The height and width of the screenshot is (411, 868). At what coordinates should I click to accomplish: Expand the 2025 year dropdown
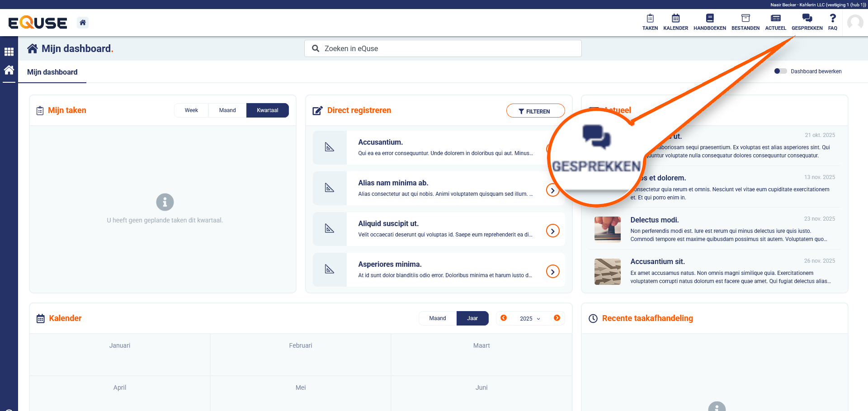pos(530,318)
